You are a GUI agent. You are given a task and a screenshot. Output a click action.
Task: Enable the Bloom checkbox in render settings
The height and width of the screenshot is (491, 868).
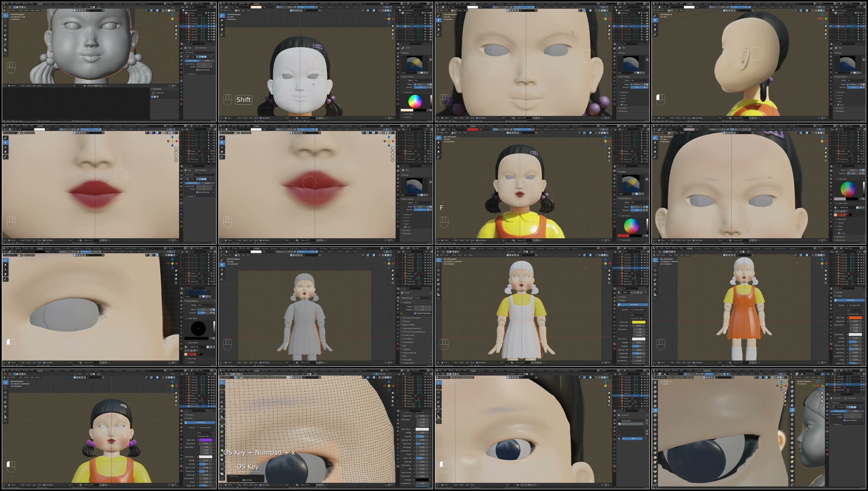point(404,321)
